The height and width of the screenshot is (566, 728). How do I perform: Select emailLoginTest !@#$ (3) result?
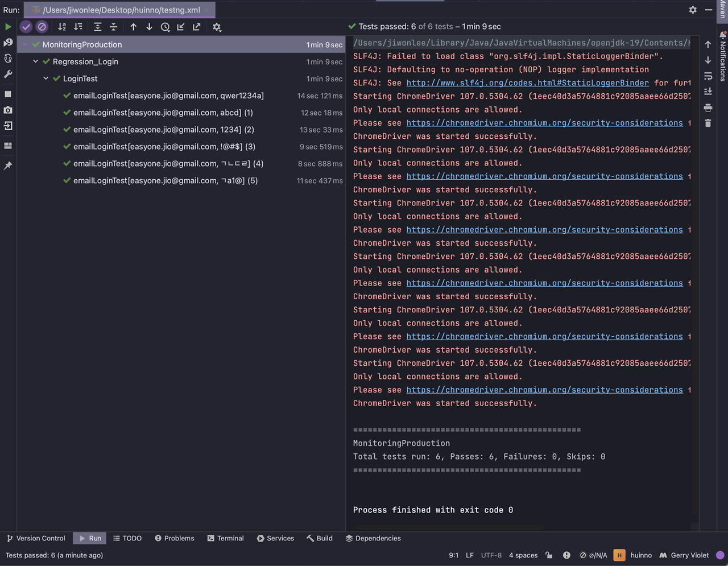[181, 147]
